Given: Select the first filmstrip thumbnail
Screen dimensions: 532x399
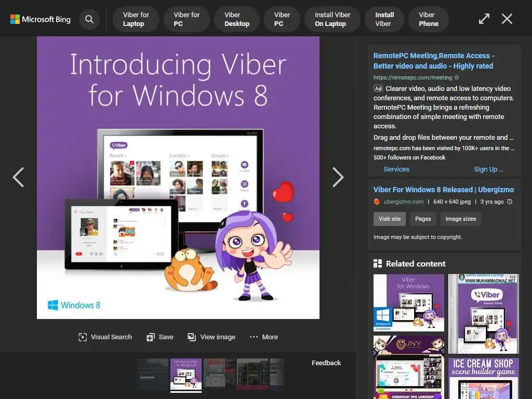Looking at the screenshot, I should (x=153, y=374).
